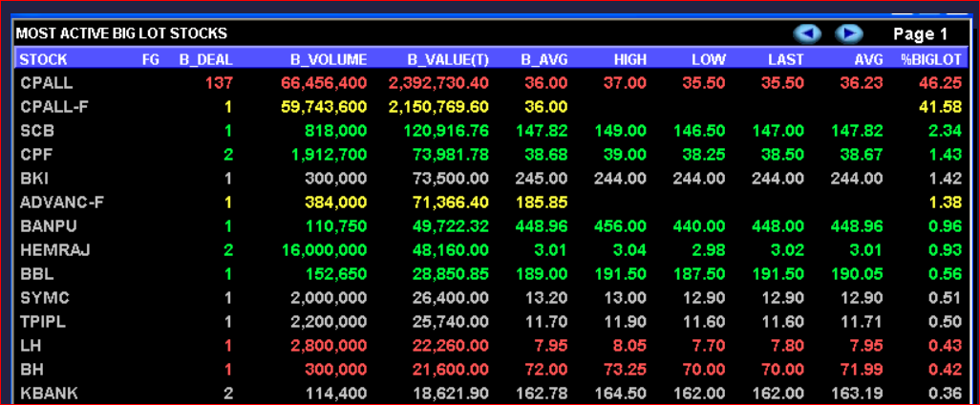The width and height of the screenshot is (980, 405).
Task: Click LH high price 8.05
Action: pyautogui.click(x=630, y=346)
